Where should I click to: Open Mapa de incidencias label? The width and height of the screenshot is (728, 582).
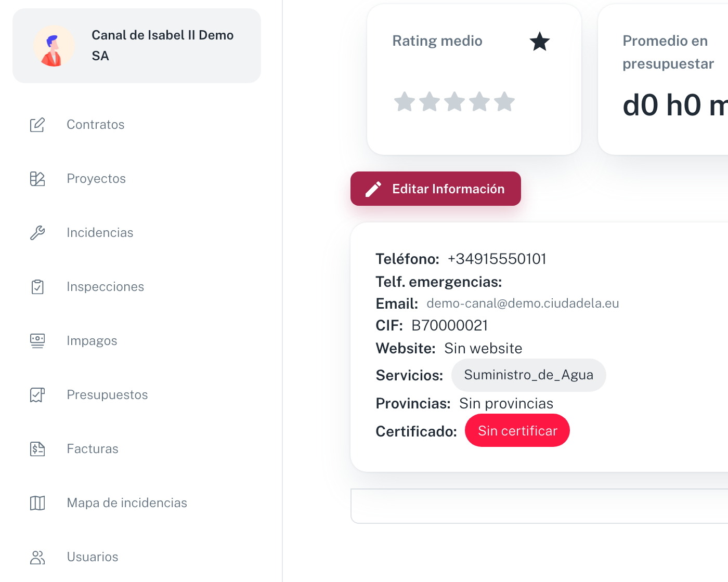[127, 503]
